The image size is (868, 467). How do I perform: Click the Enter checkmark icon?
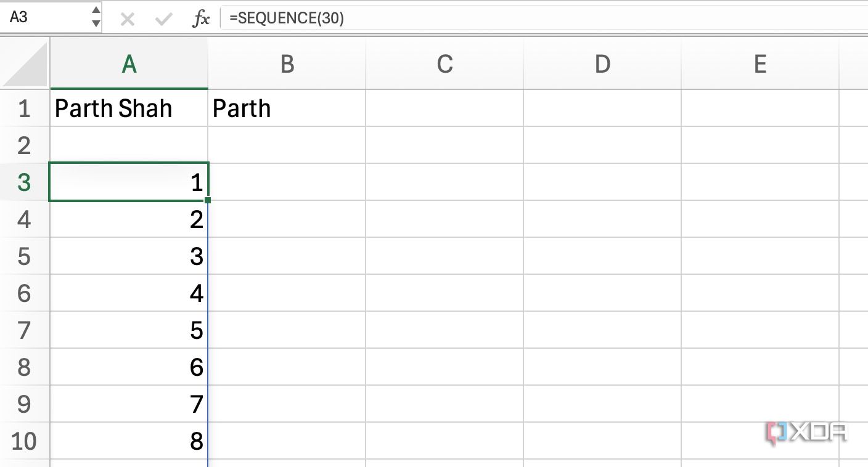point(163,18)
